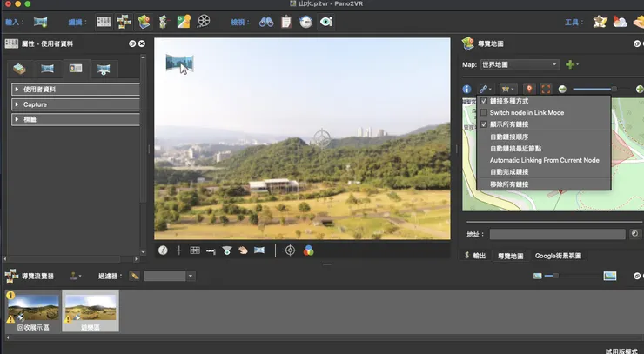Switch to the Google街景視圖 tab
The height and width of the screenshot is (354, 644).
click(558, 256)
